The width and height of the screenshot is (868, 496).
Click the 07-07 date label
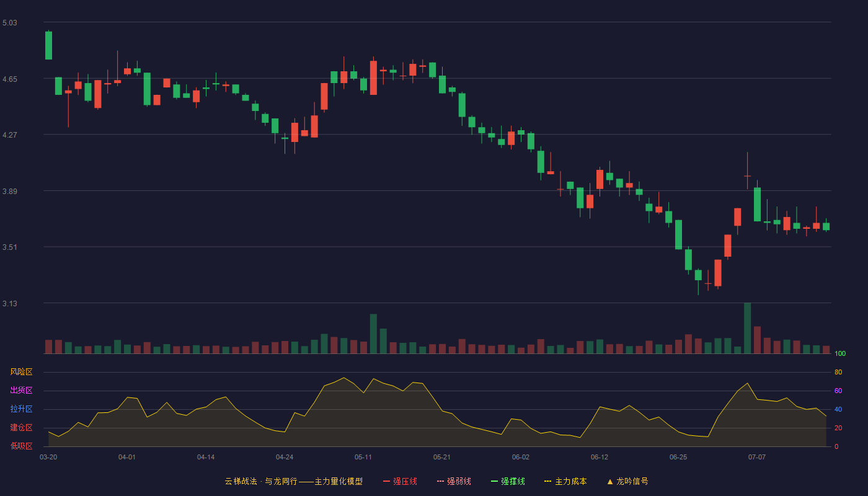[757, 457]
